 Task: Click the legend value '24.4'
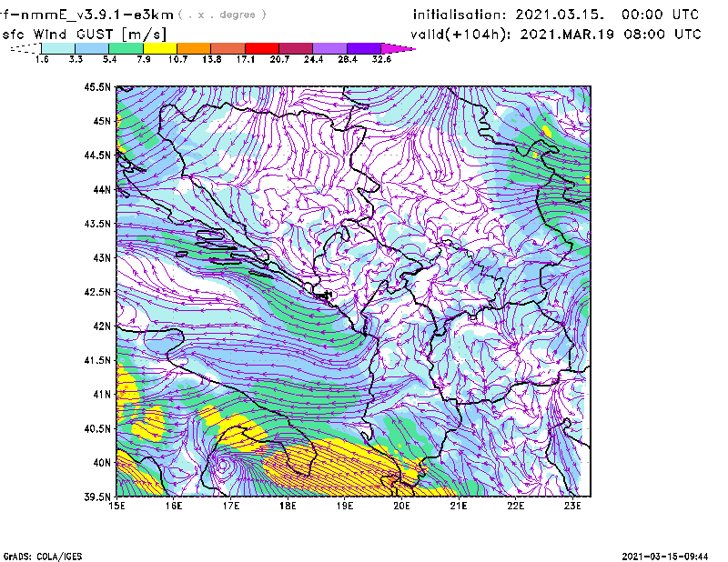coord(313,59)
